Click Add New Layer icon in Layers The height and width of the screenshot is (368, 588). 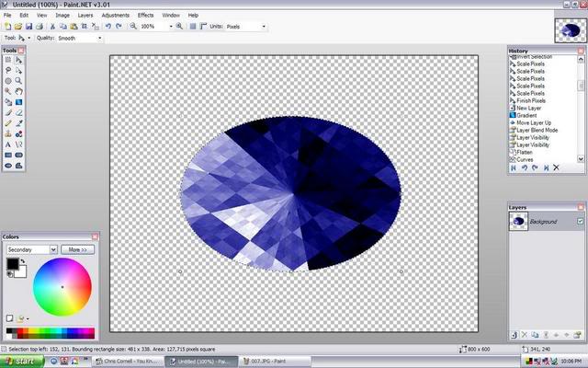(514, 335)
